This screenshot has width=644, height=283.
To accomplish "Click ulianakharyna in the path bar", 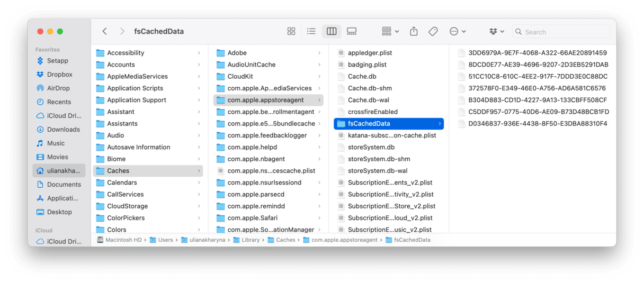I will pos(204,240).
